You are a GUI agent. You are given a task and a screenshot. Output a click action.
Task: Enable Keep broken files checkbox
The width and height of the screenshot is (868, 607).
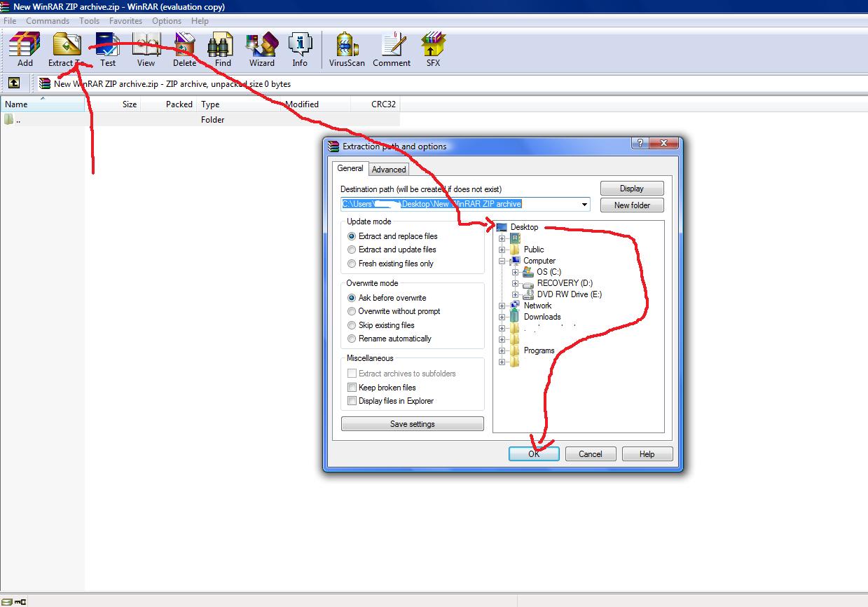click(x=352, y=388)
